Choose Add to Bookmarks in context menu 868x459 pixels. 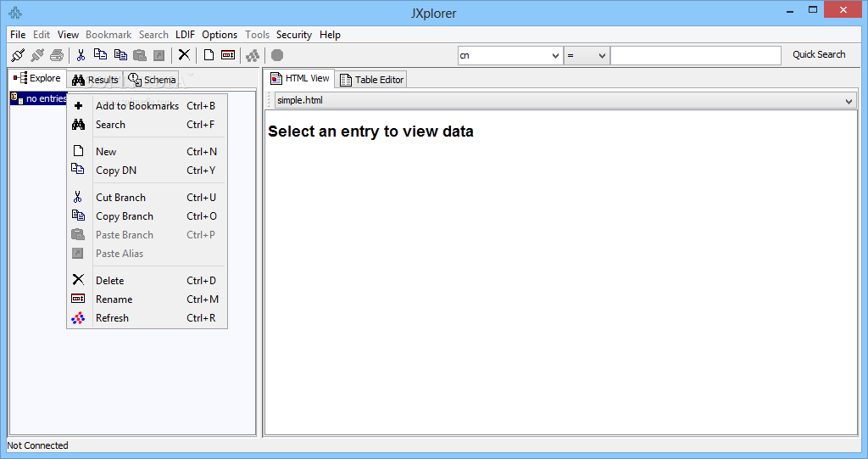coord(147,106)
